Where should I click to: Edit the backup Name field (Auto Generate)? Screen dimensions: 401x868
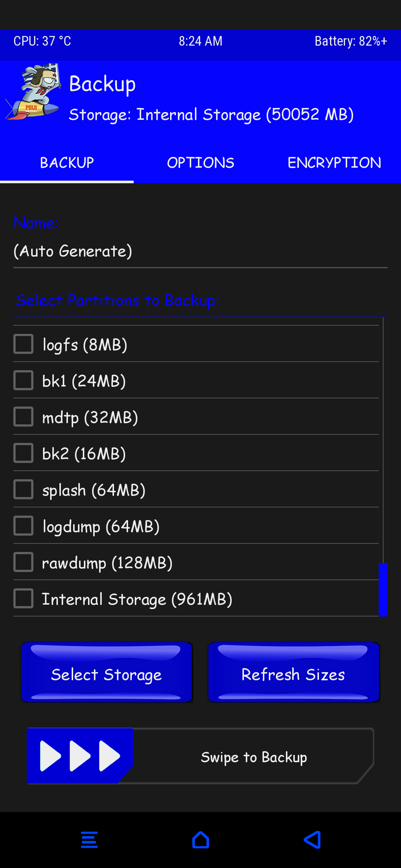click(x=200, y=251)
